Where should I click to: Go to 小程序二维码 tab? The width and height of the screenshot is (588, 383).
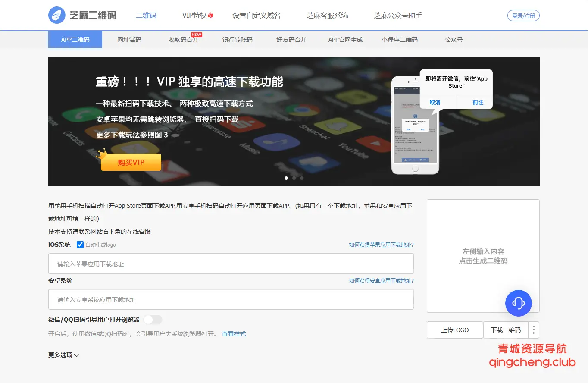(399, 40)
